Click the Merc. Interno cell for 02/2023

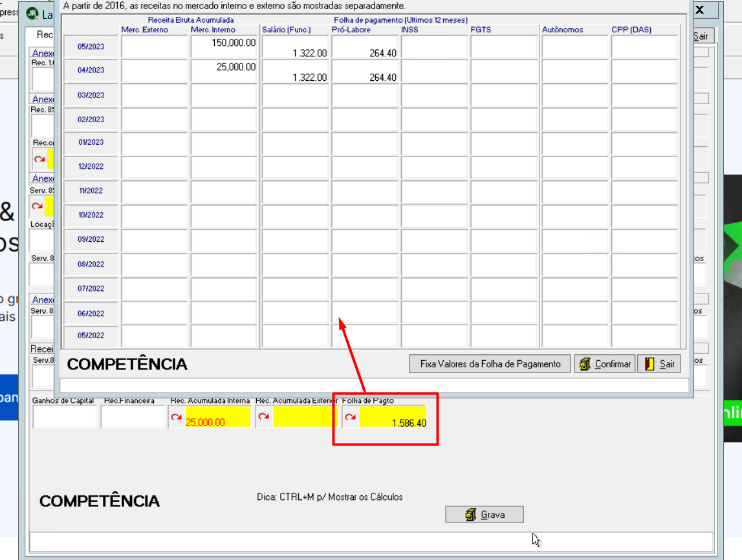click(224, 120)
